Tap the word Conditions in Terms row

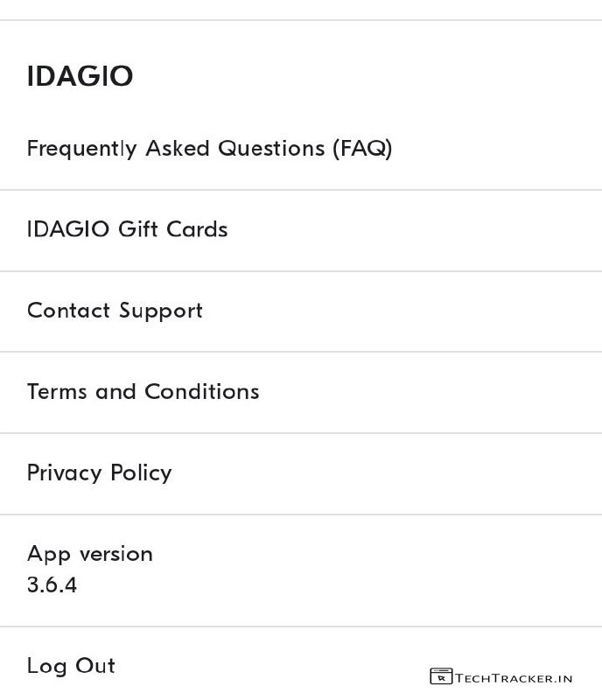coord(201,391)
